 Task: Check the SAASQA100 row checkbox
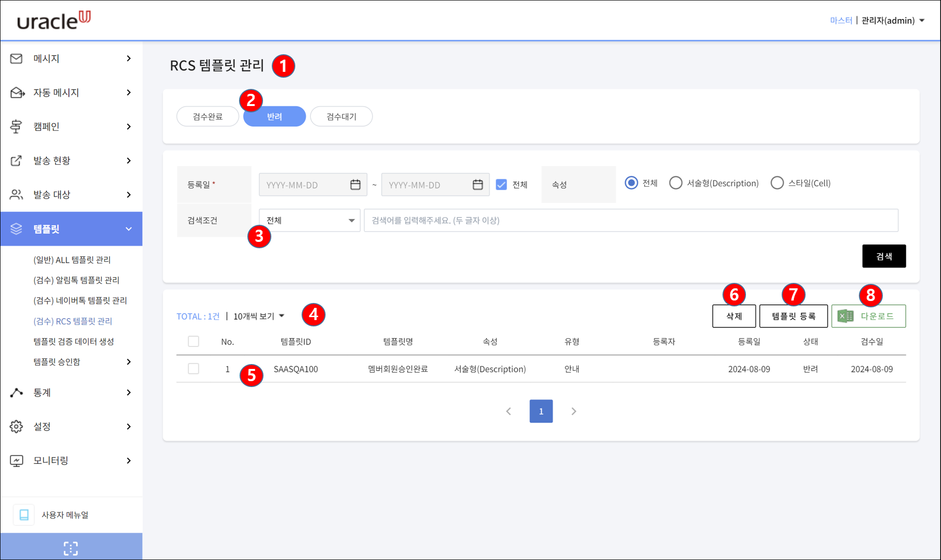pos(194,368)
